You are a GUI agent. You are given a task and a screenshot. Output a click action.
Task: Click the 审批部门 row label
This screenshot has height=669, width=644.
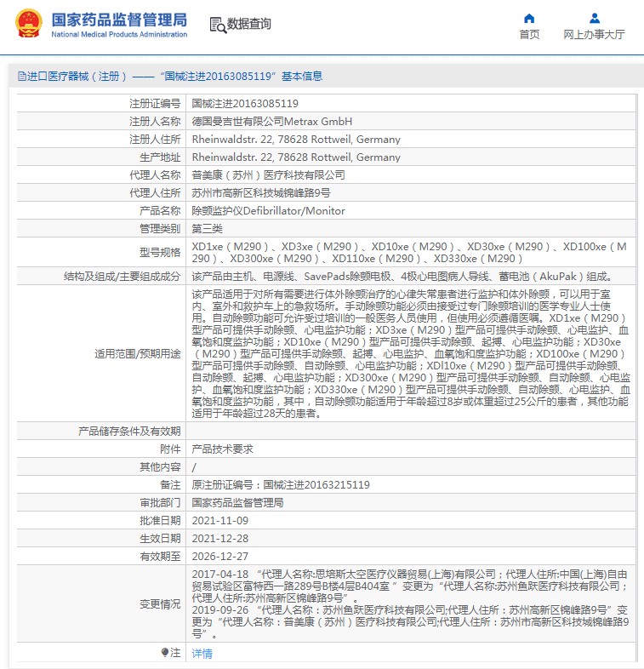coord(160,503)
